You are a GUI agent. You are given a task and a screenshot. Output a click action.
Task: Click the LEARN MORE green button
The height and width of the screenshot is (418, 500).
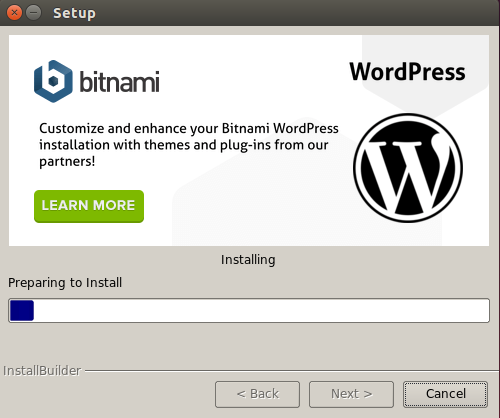[x=89, y=206]
